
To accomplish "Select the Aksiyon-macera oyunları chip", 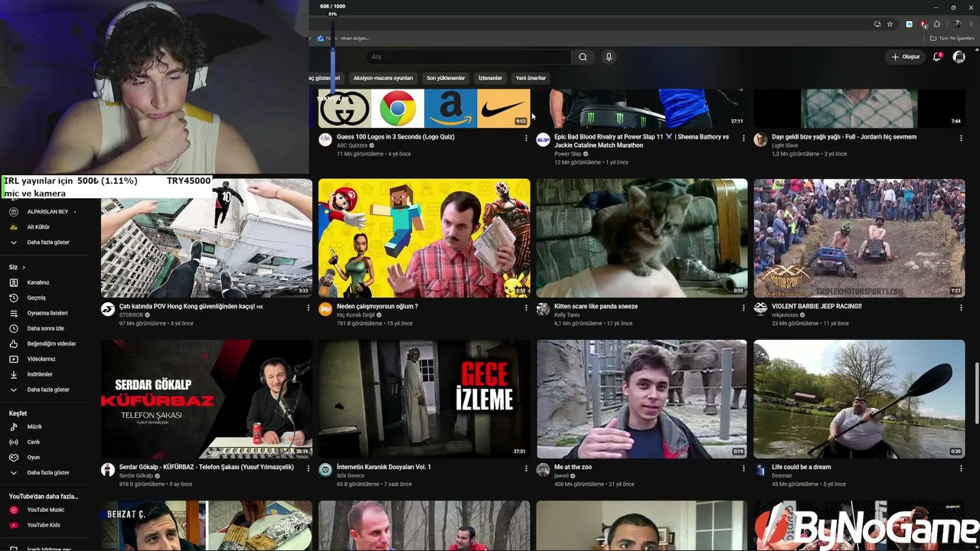I will pos(383,78).
